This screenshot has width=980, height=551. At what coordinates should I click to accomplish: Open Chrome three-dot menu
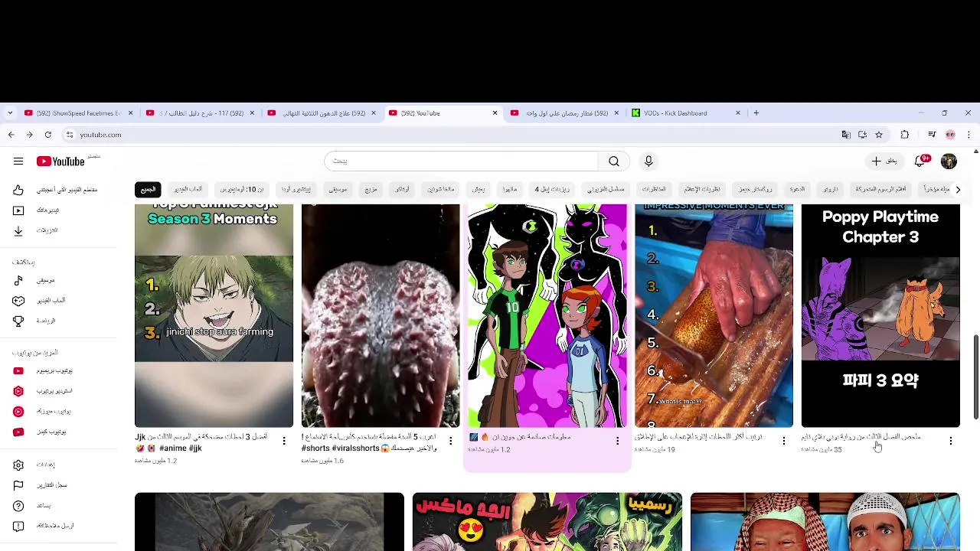point(969,135)
